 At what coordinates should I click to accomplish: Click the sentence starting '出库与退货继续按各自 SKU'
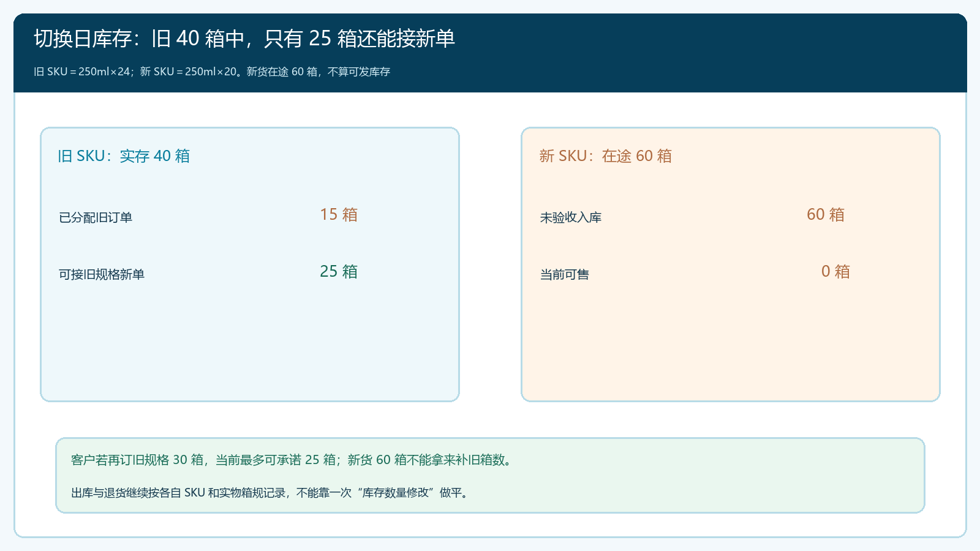point(271,493)
